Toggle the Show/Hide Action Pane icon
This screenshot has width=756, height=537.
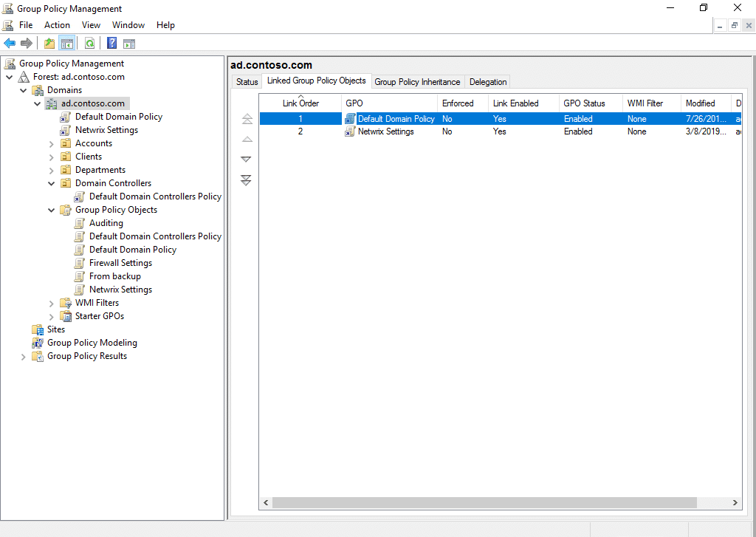pos(129,44)
